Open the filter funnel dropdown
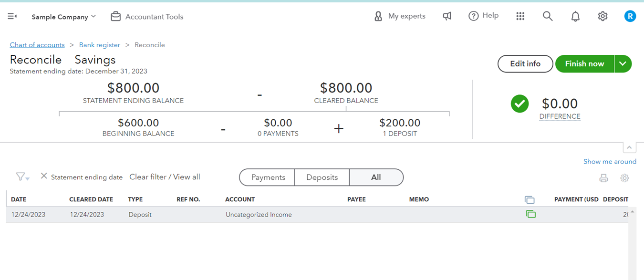Viewport: 644px width, 280px height. (x=22, y=177)
